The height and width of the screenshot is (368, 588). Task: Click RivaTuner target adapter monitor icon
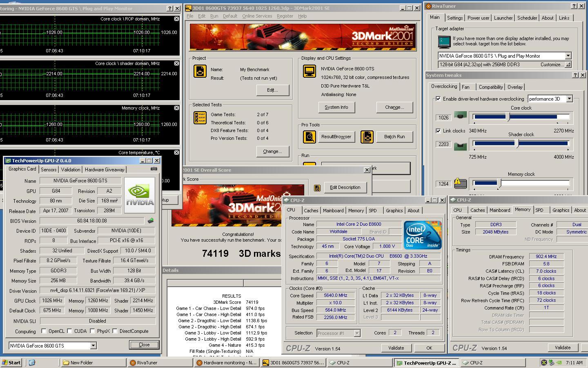[444, 42]
